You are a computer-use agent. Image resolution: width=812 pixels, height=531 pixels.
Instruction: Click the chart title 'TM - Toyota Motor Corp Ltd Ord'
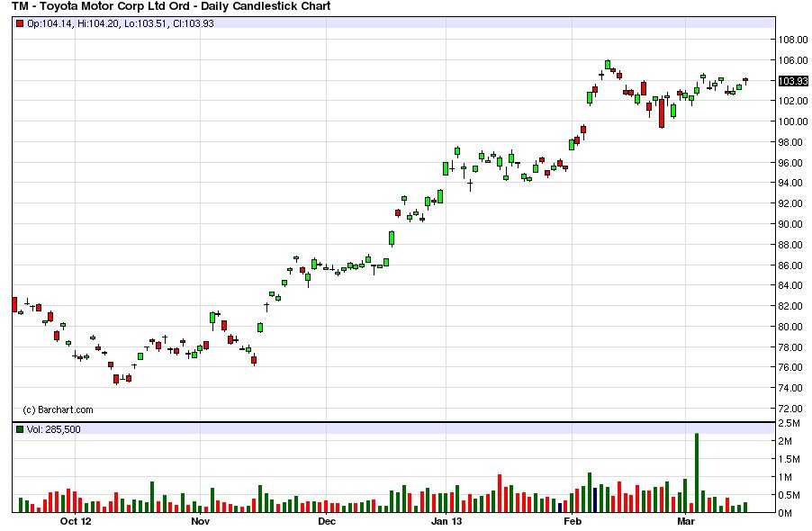coord(101,6)
